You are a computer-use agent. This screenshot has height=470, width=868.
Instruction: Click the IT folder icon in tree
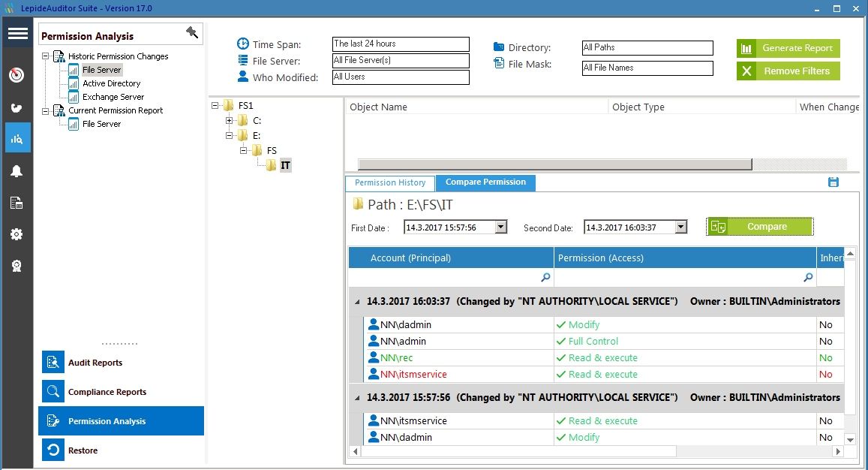(x=272, y=165)
